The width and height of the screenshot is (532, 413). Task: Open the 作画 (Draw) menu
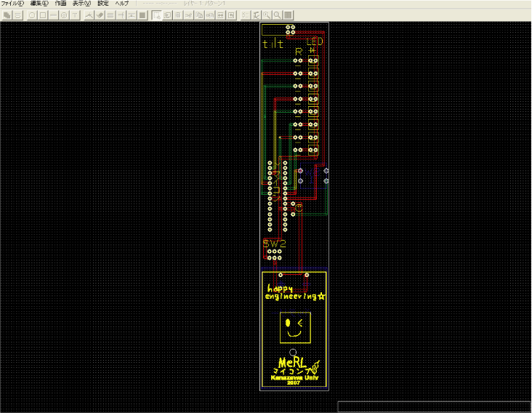(61, 4)
